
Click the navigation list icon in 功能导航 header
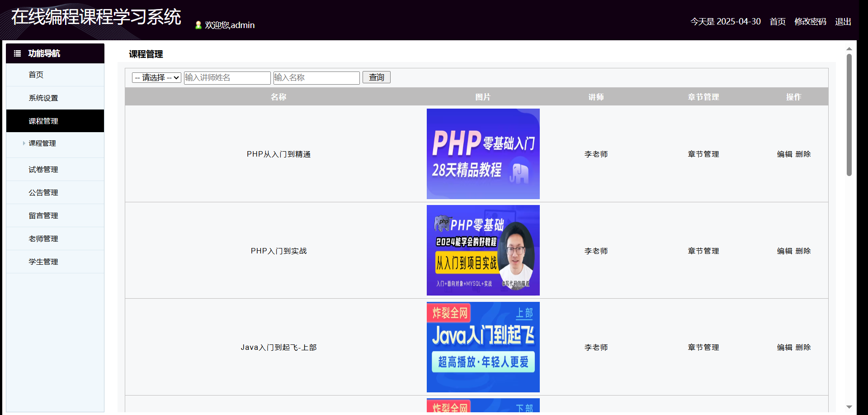(17, 53)
